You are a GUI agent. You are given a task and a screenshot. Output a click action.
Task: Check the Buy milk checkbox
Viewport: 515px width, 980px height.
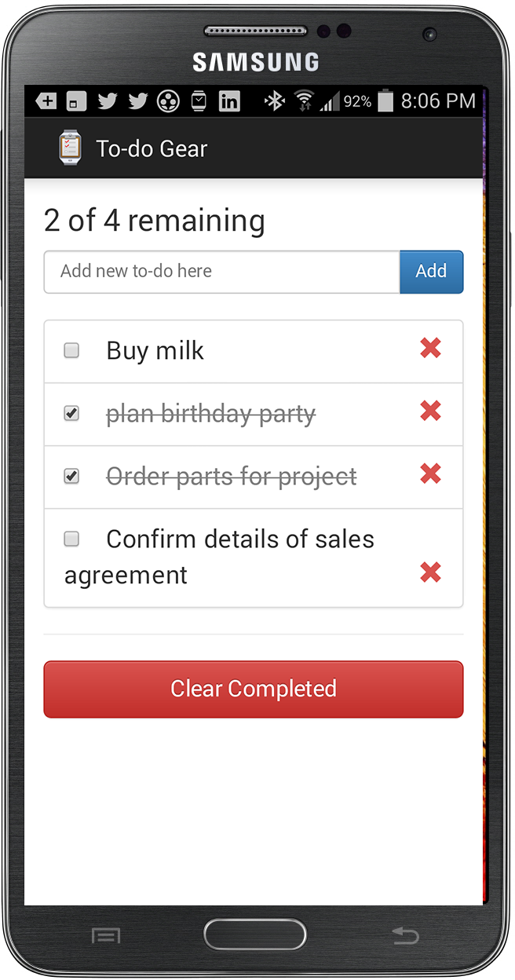(71, 350)
